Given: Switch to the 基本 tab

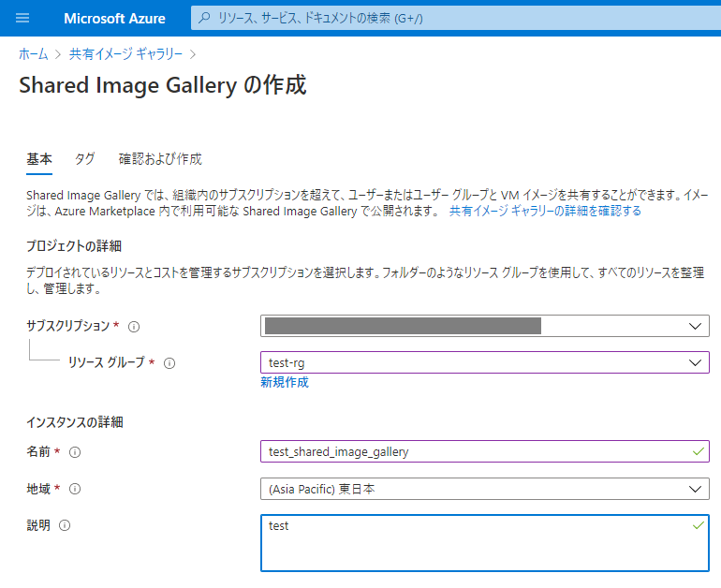Looking at the screenshot, I should click(x=39, y=159).
